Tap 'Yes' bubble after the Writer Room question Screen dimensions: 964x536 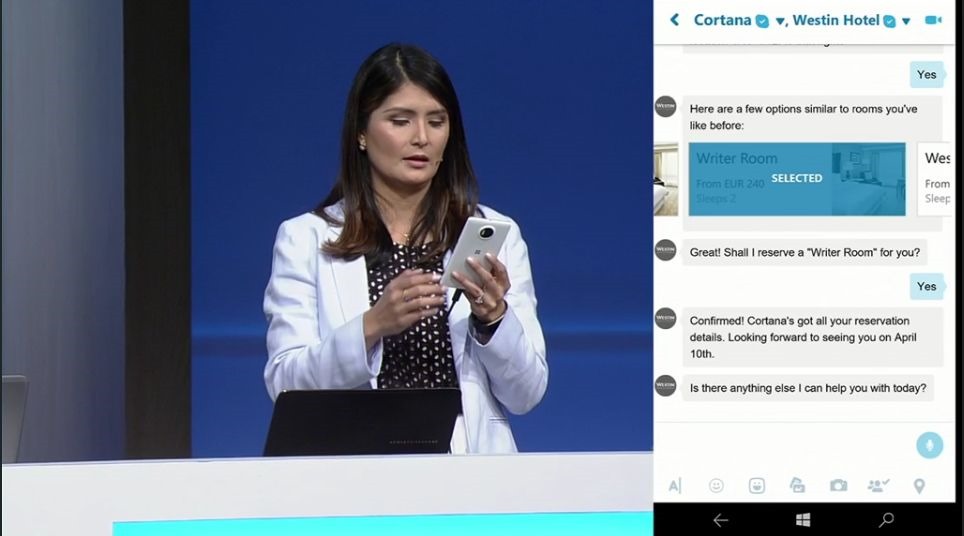926,286
